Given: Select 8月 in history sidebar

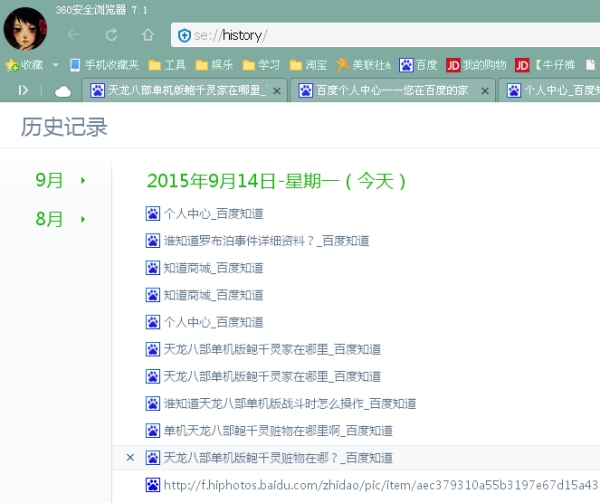Looking at the screenshot, I should pos(49,219).
